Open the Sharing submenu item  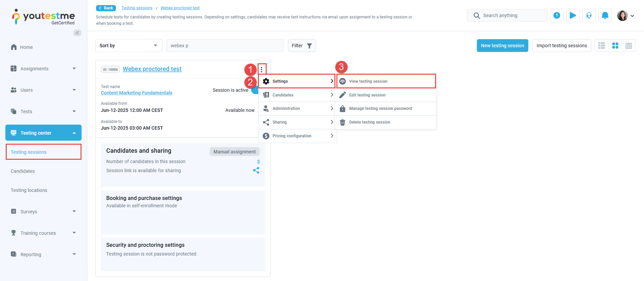[x=297, y=122]
